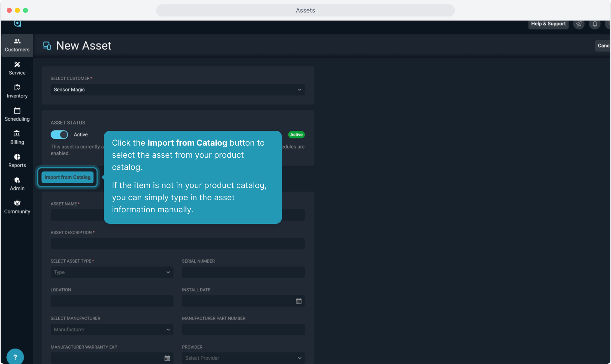611x364 pixels.
Task: Open the Customers section in sidebar
Action: (x=17, y=45)
